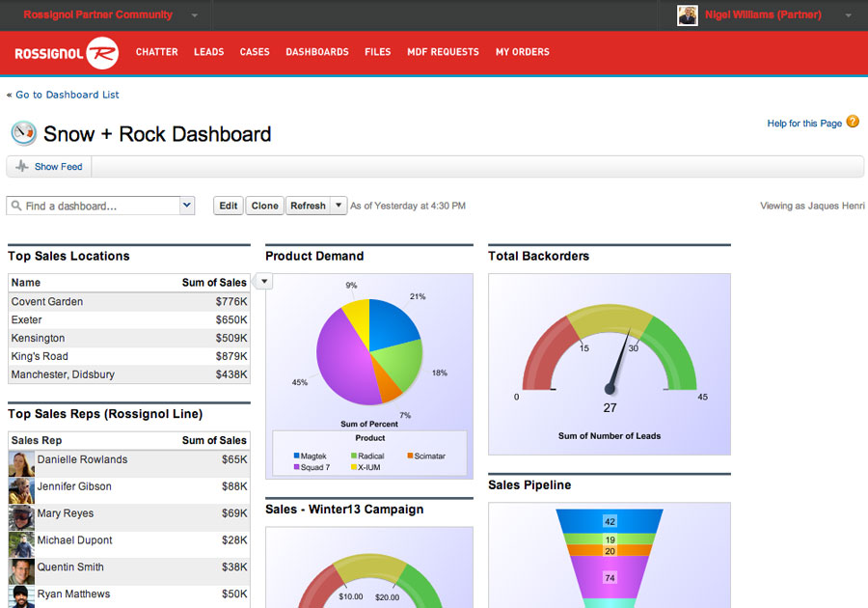The image size is (868, 608).
Task: Click the Kensington row
Action: pyautogui.click(x=129, y=339)
